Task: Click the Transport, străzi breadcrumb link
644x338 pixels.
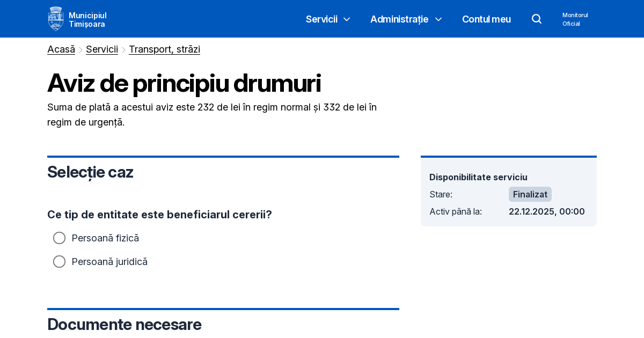Action: tap(164, 49)
